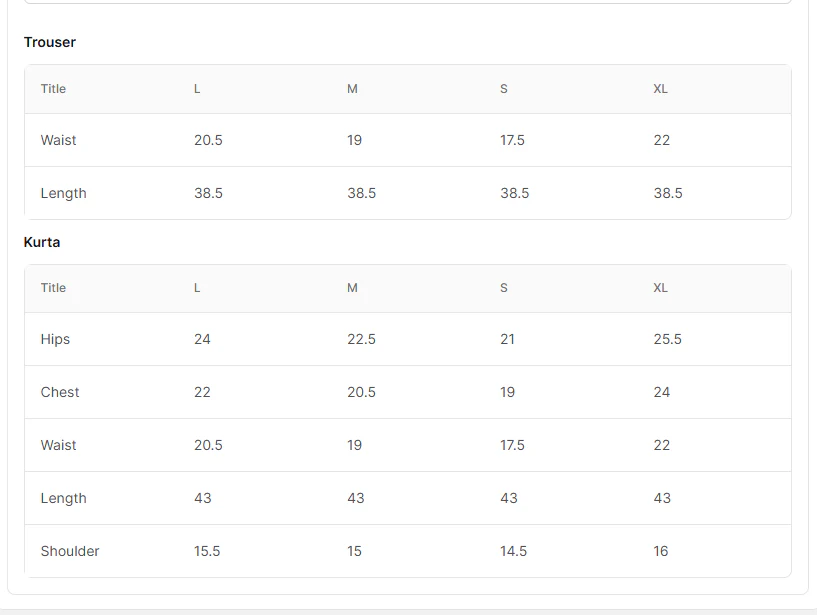Click the Chest row label
Screen dimensions: 817x615
pyautogui.click(x=60, y=392)
